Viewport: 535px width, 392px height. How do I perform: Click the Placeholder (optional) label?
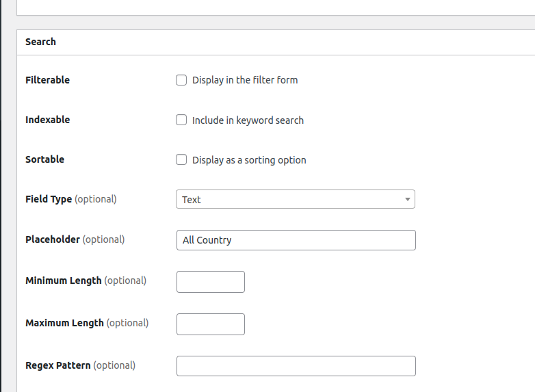75,239
